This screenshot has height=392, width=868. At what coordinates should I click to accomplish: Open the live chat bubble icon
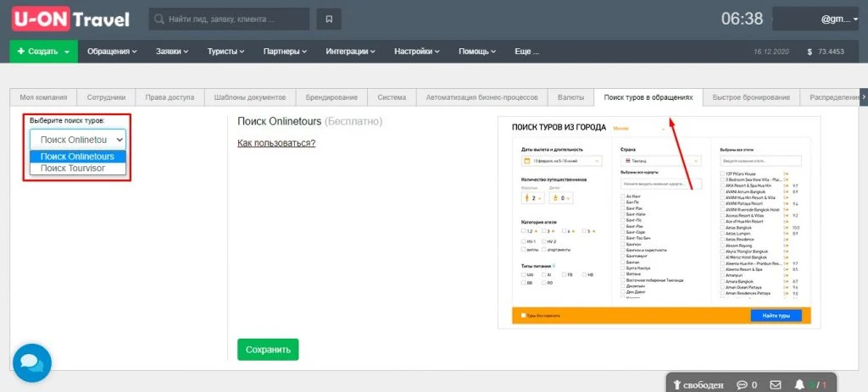[31, 362]
